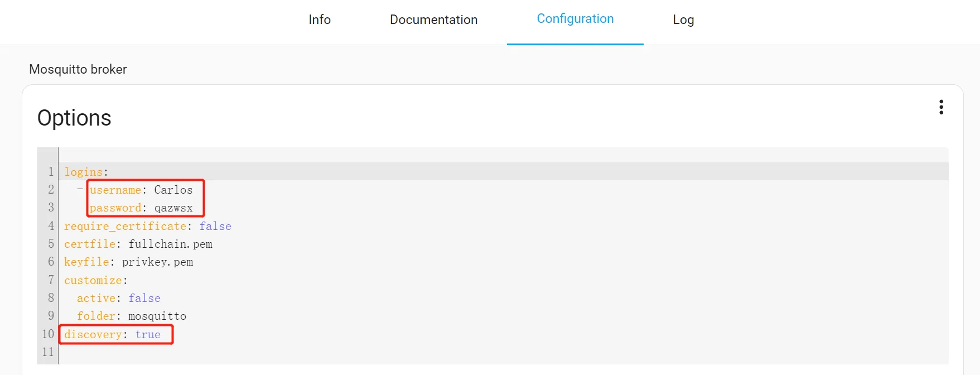The image size is (980, 375).
Task: Click the keyfile value privkey.pem
Action: click(x=157, y=262)
